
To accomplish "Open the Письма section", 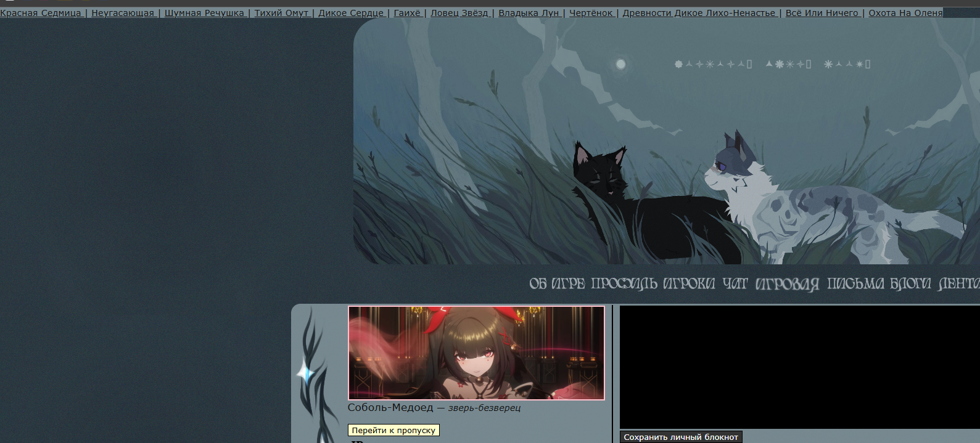I will 855,284.
